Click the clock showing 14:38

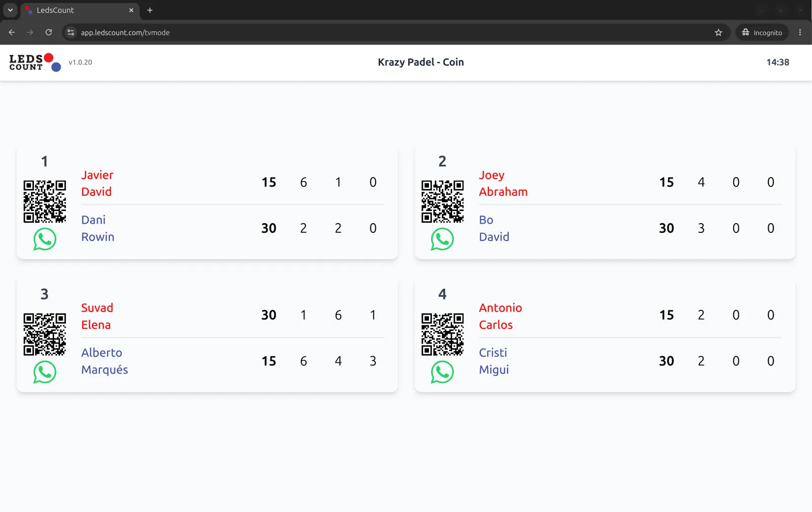coord(777,62)
